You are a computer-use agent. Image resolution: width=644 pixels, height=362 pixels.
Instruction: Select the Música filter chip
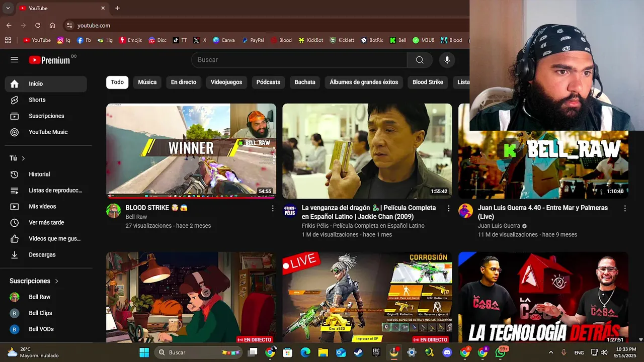point(147,82)
